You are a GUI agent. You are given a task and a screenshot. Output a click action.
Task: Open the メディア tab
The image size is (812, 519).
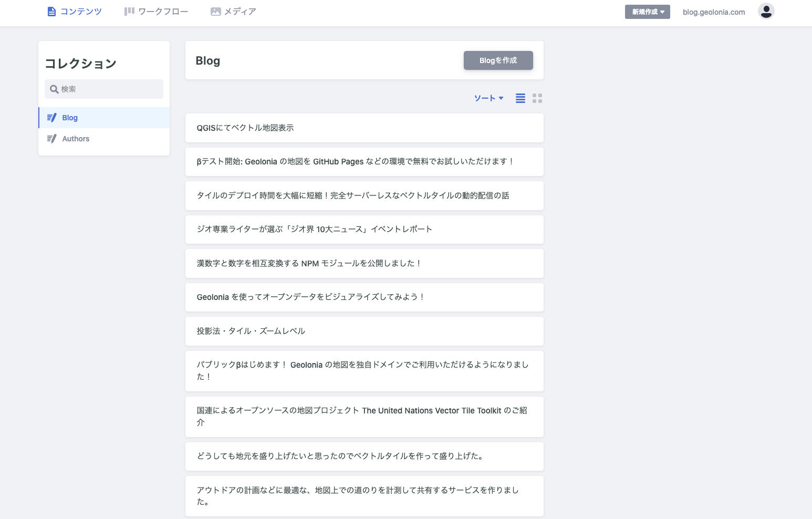pyautogui.click(x=233, y=12)
